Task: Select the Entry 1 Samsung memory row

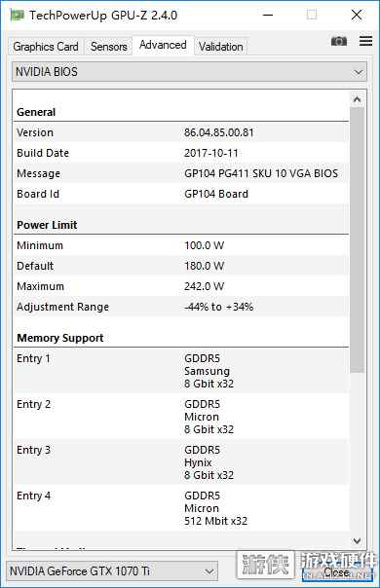Action: (x=181, y=371)
